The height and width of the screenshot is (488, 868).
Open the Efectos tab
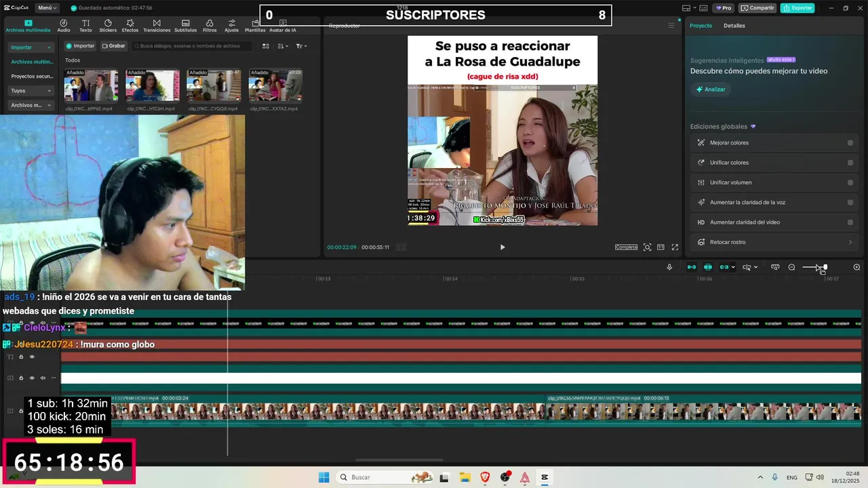(x=130, y=26)
